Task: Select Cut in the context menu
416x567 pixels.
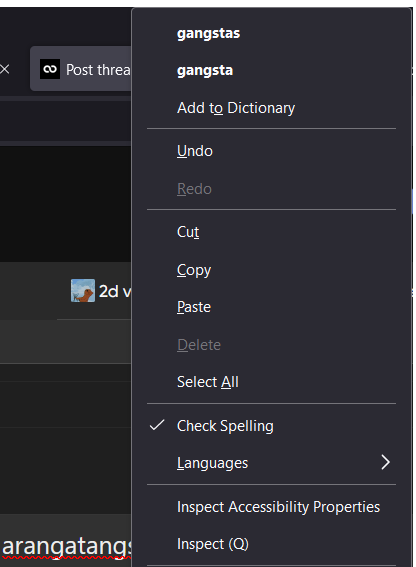Action: 271,232
